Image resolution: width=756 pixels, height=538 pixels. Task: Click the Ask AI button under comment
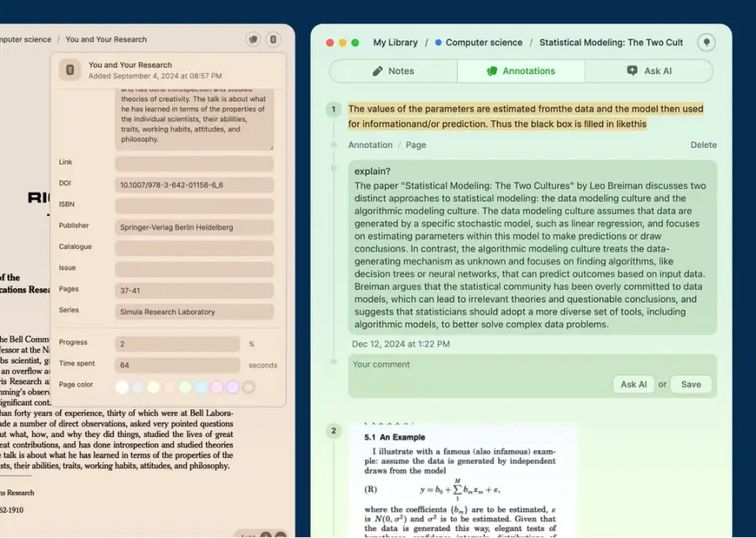pos(633,384)
